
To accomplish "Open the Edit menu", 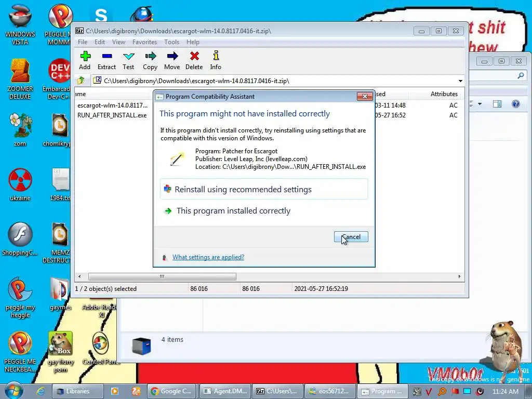I will (x=100, y=42).
